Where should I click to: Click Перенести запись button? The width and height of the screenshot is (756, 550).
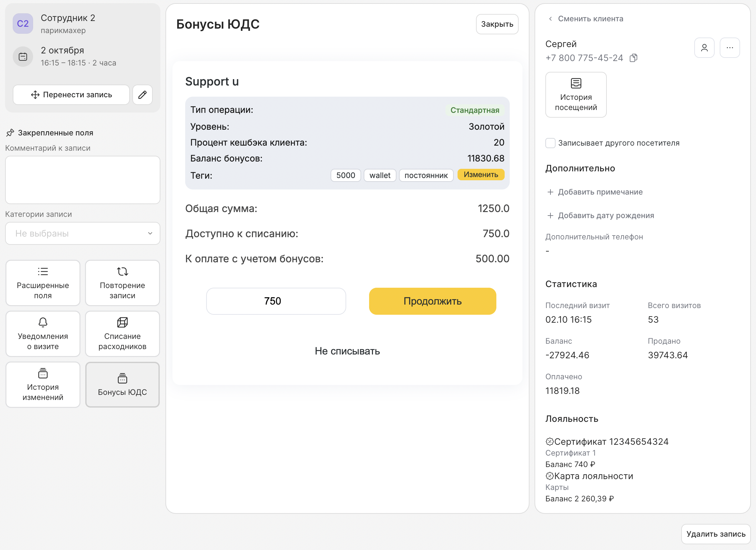coord(71,95)
